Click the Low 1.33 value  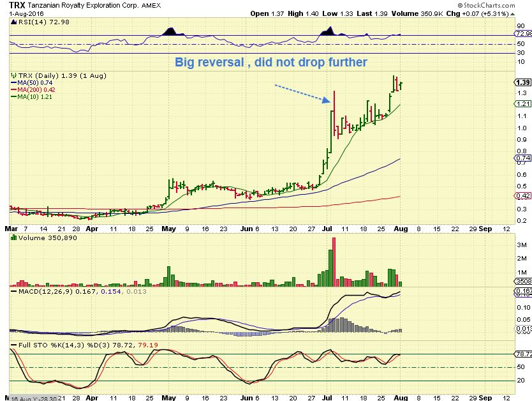[337, 14]
